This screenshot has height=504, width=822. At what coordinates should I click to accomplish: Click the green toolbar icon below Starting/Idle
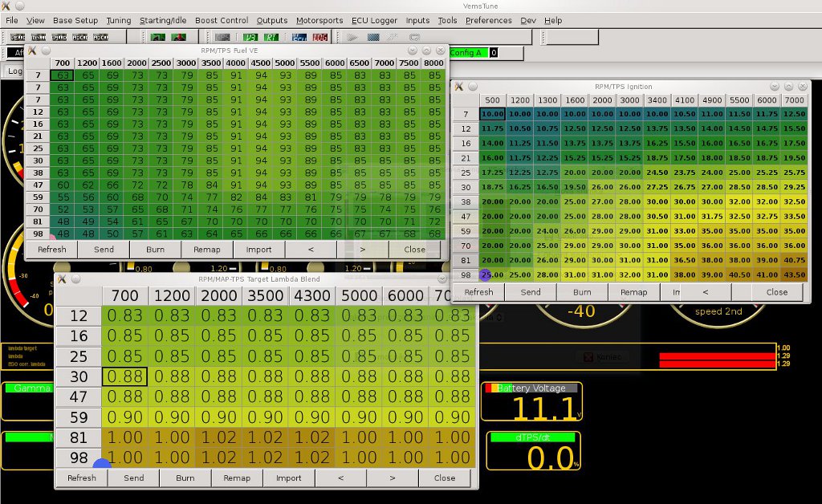click(158, 37)
